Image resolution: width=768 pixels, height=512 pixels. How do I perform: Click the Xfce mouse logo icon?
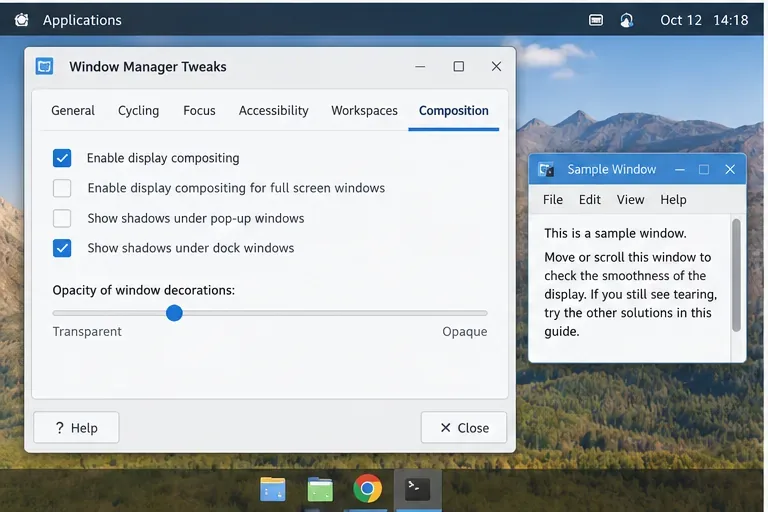(x=22, y=20)
